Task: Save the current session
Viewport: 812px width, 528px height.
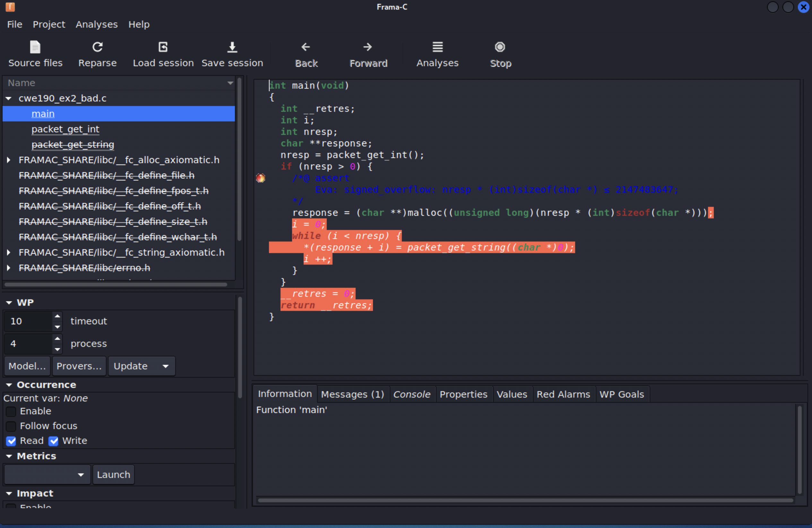Action: 232,54
